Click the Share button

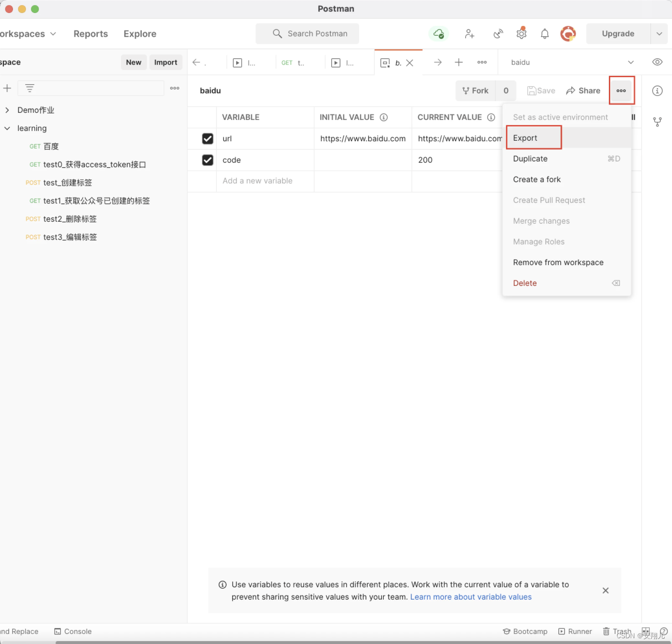pos(583,91)
